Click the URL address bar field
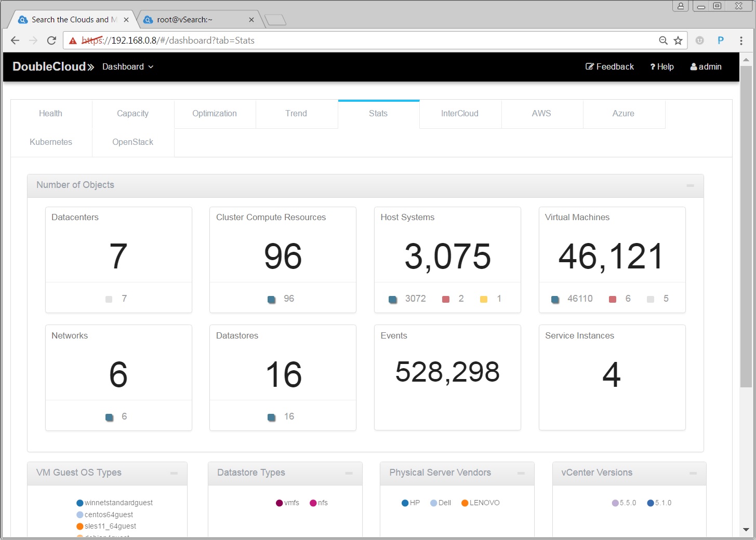 click(x=364, y=40)
